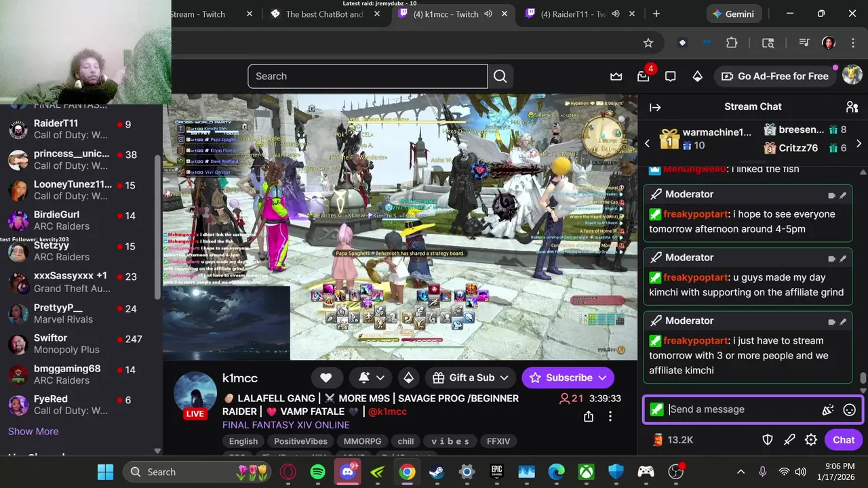Open Chrome media controls icon

pyautogui.click(x=804, y=43)
